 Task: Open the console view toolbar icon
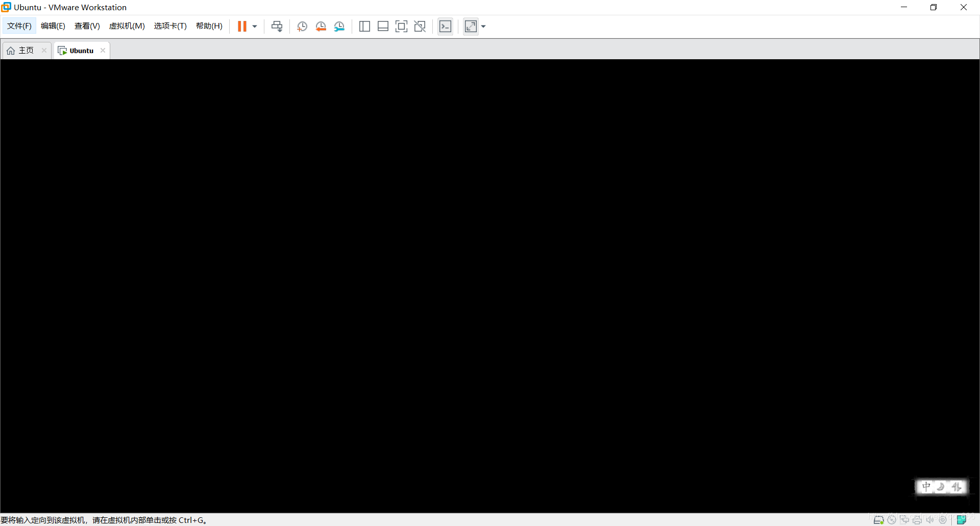pos(446,27)
